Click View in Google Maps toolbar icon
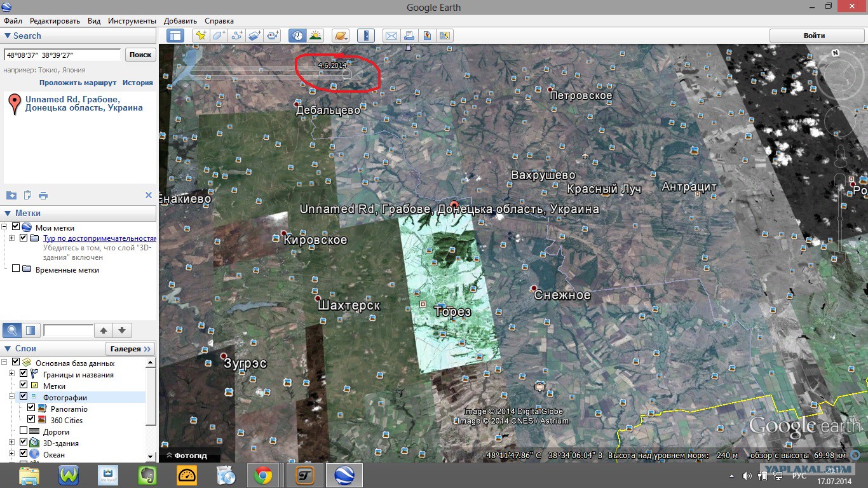868x488 pixels. pyautogui.click(x=445, y=36)
